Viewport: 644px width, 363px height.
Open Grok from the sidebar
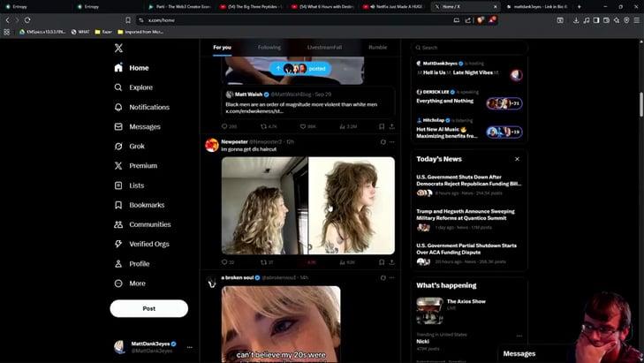tap(129, 147)
